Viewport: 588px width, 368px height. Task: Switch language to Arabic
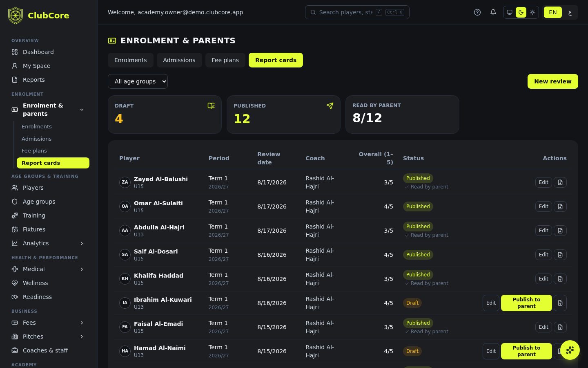coord(570,12)
